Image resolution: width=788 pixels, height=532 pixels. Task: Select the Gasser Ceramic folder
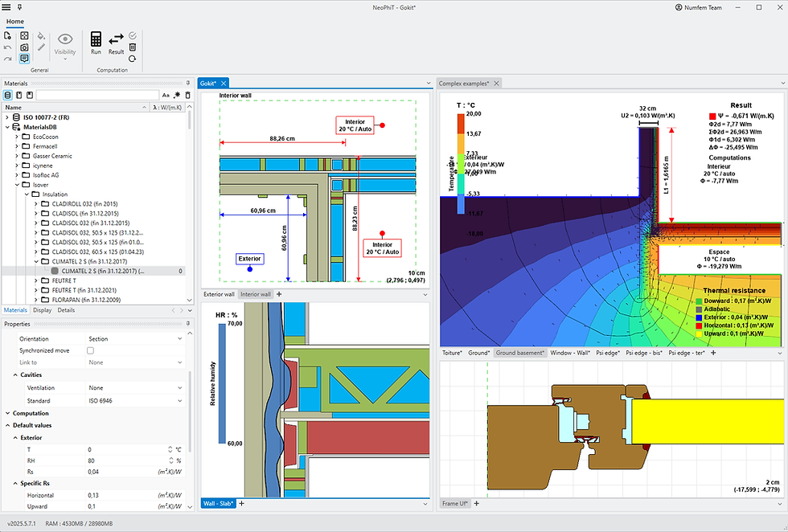52,156
